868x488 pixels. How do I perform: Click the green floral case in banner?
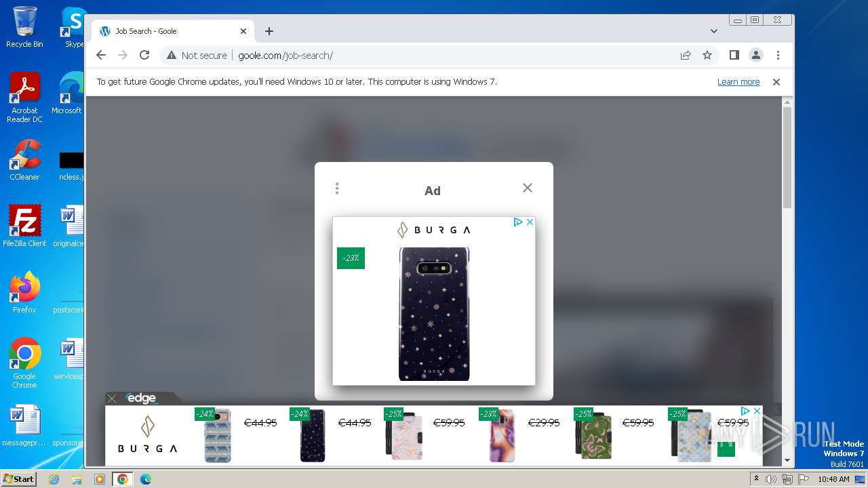(x=593, y=436)
